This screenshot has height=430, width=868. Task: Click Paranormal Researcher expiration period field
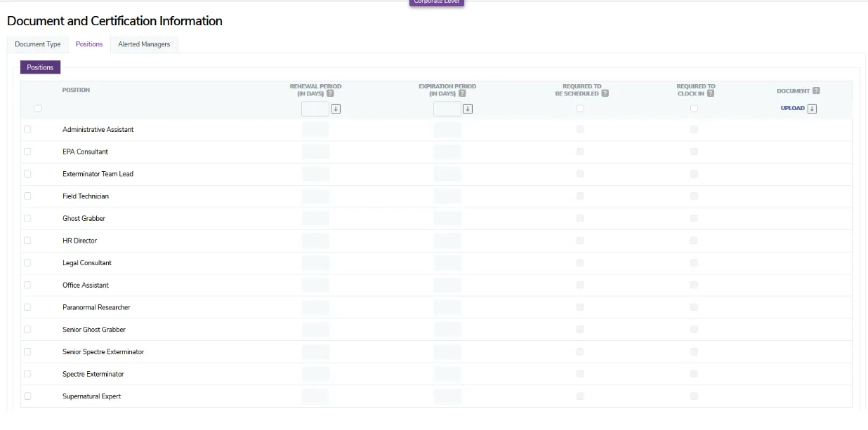pos(447,307)
